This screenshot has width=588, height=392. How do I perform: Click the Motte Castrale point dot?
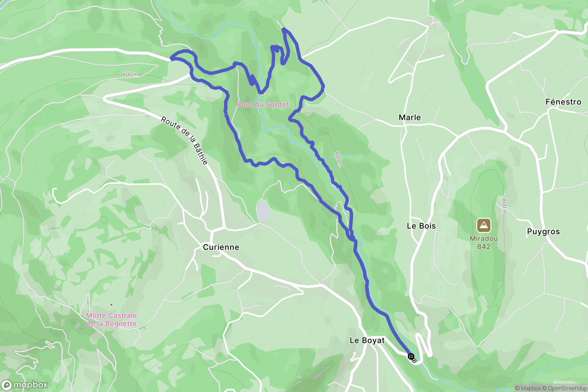coord(111,305)
